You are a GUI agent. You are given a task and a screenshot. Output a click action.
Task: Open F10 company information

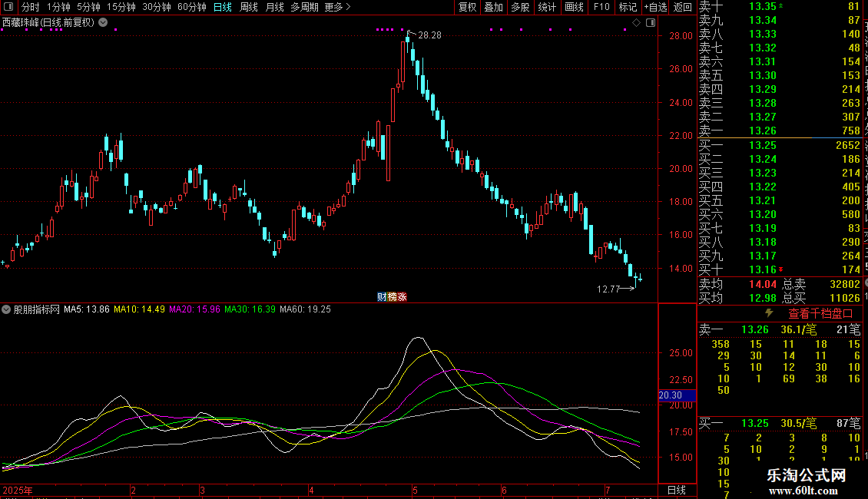coord(601,7)
